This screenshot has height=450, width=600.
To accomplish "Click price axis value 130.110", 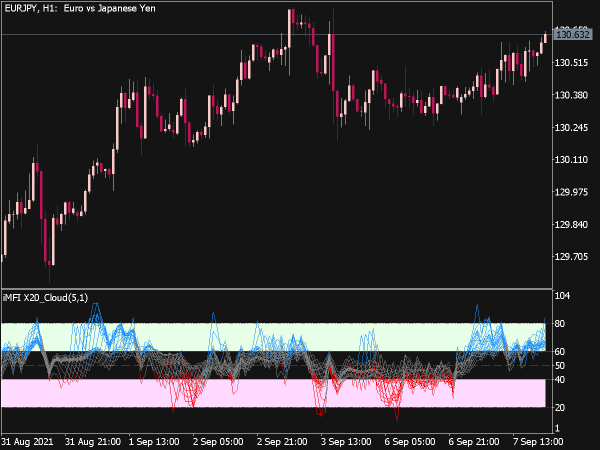I will 571,160.
